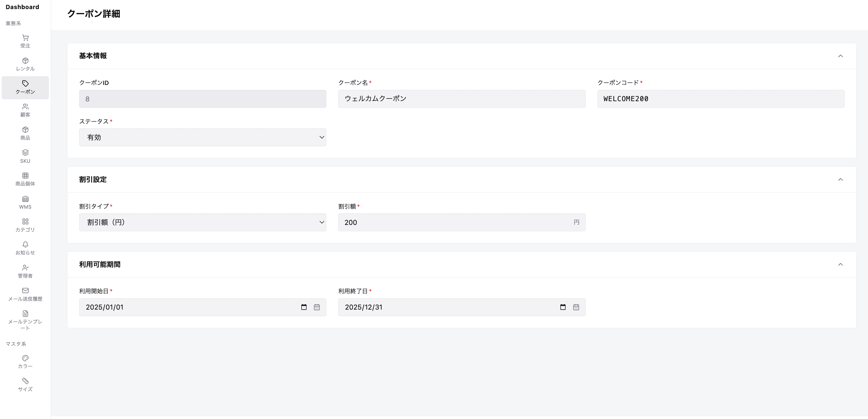Go to 顧客 menu label
The height and width of the screenshot is (419, 868).
coord(25,115)
